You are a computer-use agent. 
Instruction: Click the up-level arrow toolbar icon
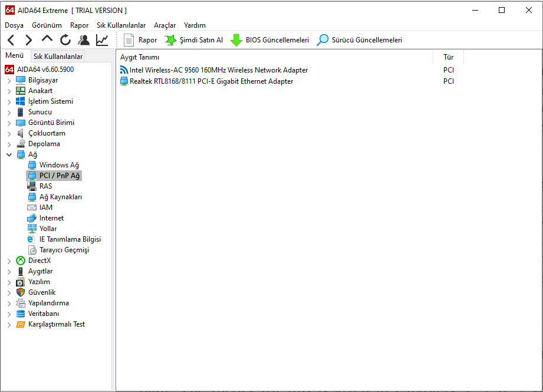[47, 39]
